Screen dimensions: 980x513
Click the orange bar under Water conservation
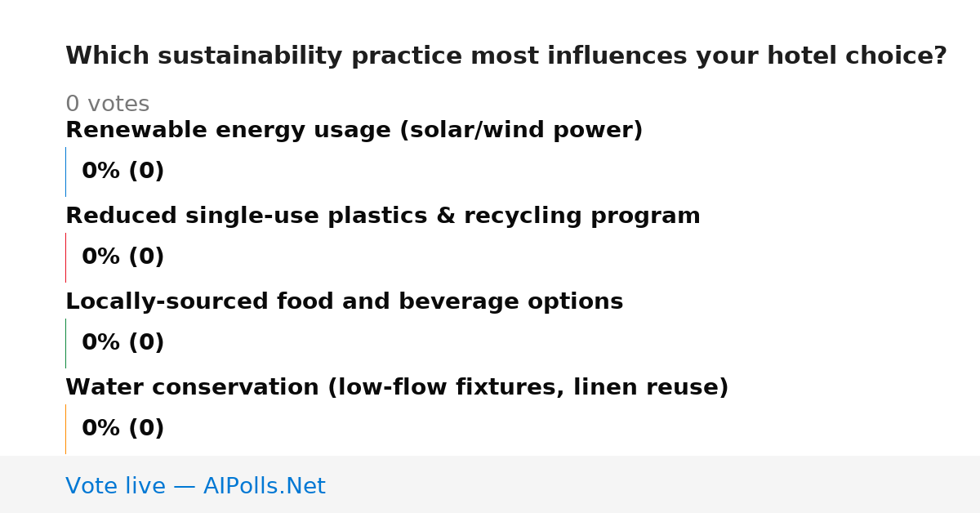pos(65,429)
